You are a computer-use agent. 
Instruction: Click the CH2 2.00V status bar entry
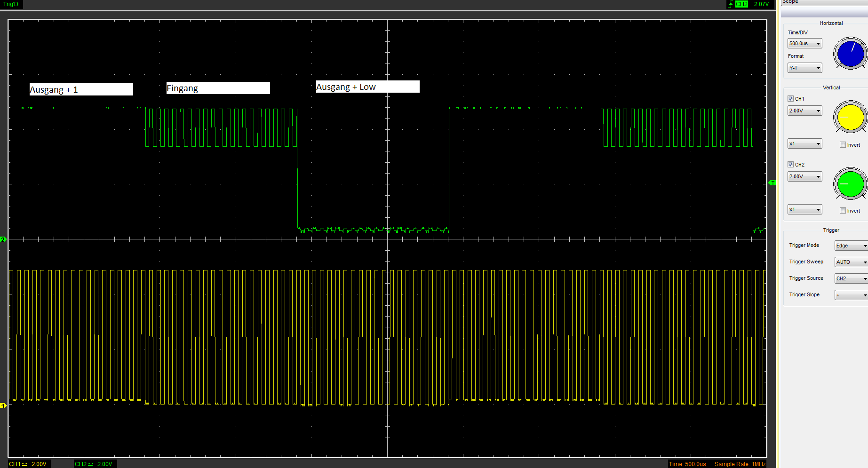click(94, 464)
